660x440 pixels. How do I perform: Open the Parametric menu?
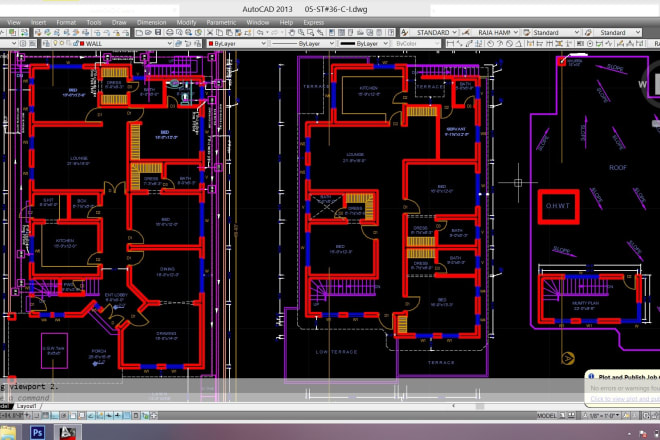coord(221,22)
